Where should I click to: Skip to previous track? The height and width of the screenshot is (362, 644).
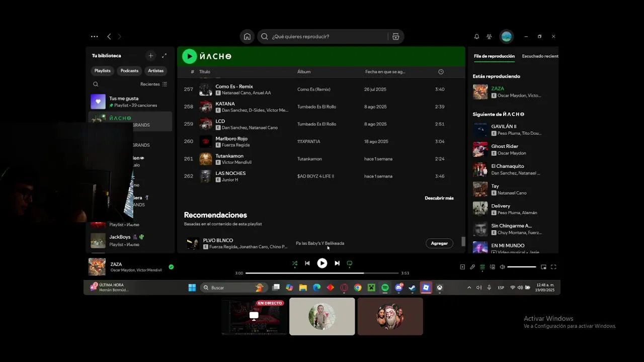(x=307, y=263)
